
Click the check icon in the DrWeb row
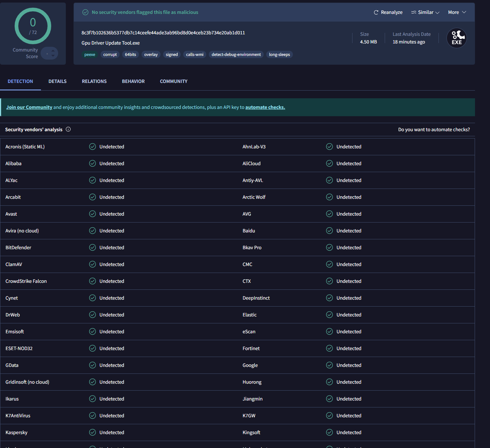pyautogui.click(x=93, y=315)
